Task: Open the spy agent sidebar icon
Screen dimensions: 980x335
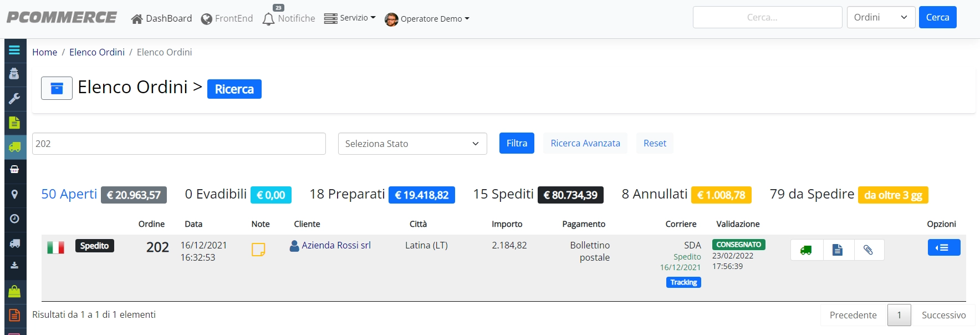Action: (14, 74)
